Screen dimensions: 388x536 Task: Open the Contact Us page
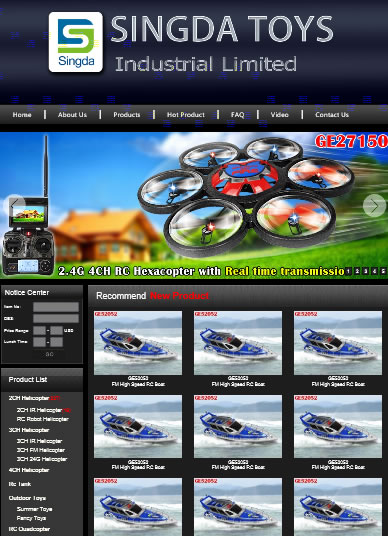point(332,115)
